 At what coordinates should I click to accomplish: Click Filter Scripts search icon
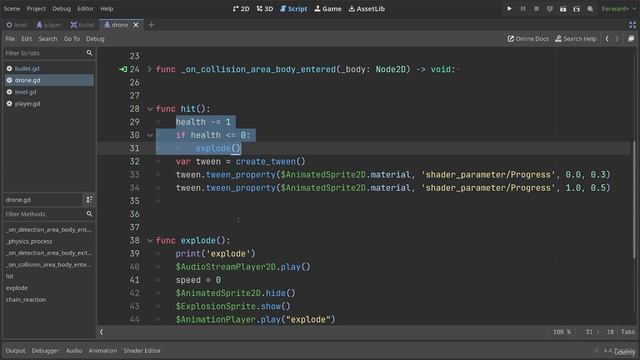click(x=89, y=53)
